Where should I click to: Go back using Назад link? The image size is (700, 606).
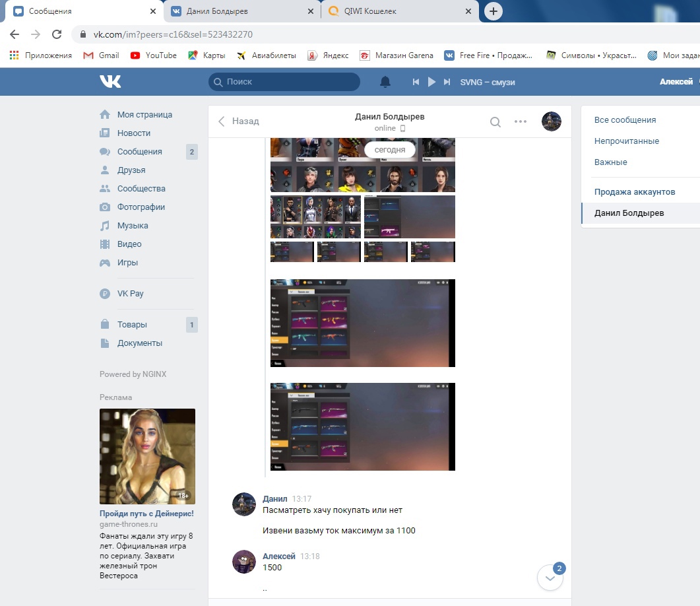point(239,121)
